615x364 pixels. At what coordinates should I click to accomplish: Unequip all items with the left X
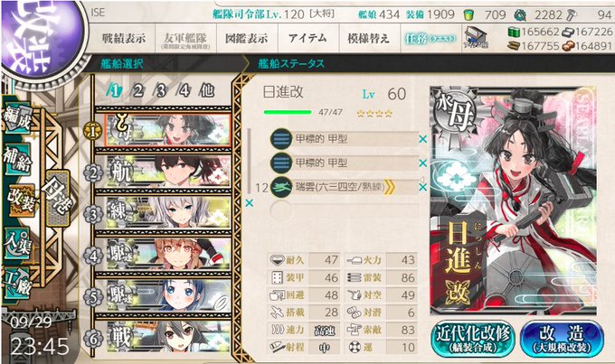pos(249,203)
